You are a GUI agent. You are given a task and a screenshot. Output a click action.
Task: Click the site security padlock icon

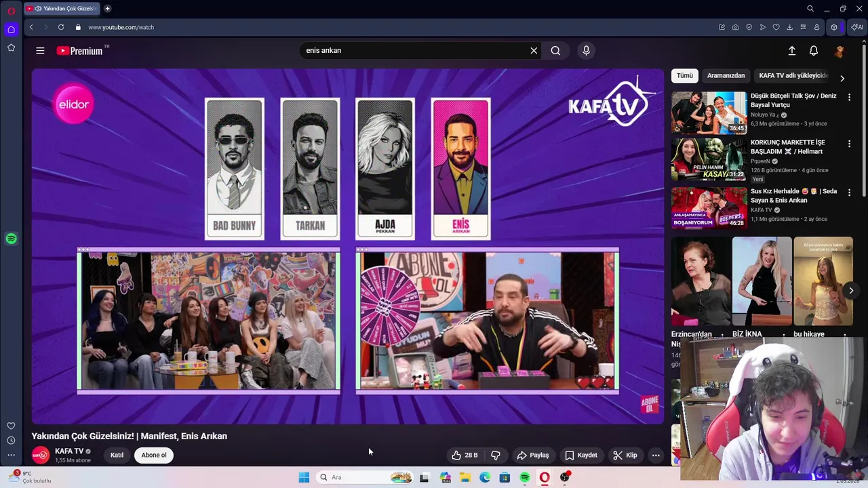pyautogui.click(x=78, y=27)
